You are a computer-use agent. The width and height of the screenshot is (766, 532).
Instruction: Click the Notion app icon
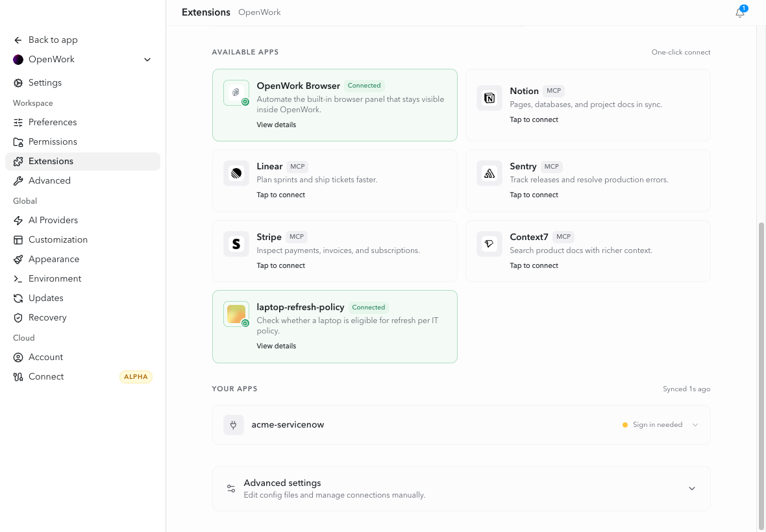489,98
